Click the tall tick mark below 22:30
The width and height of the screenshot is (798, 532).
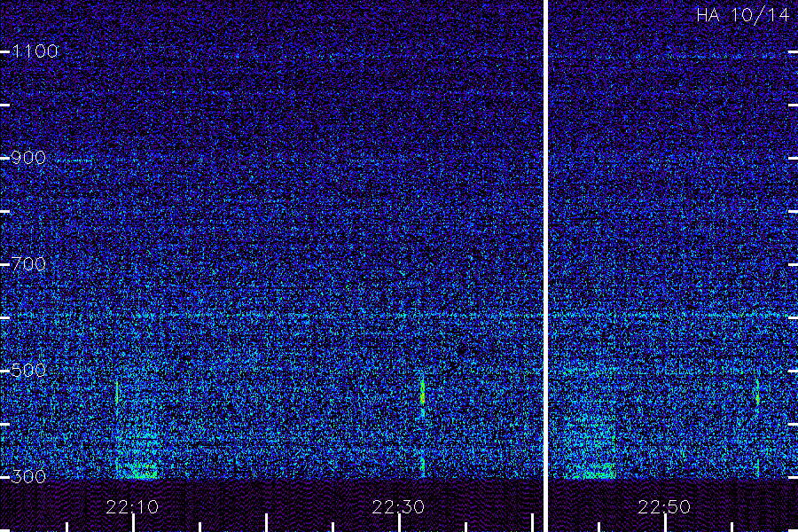coord(399,523)
